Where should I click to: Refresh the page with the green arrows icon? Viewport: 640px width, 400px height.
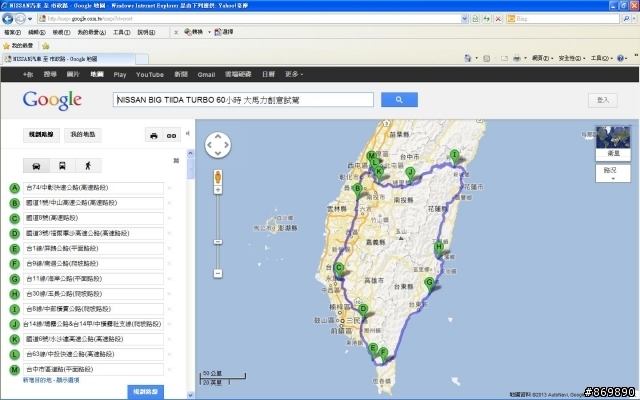click(x=487, y=19)
